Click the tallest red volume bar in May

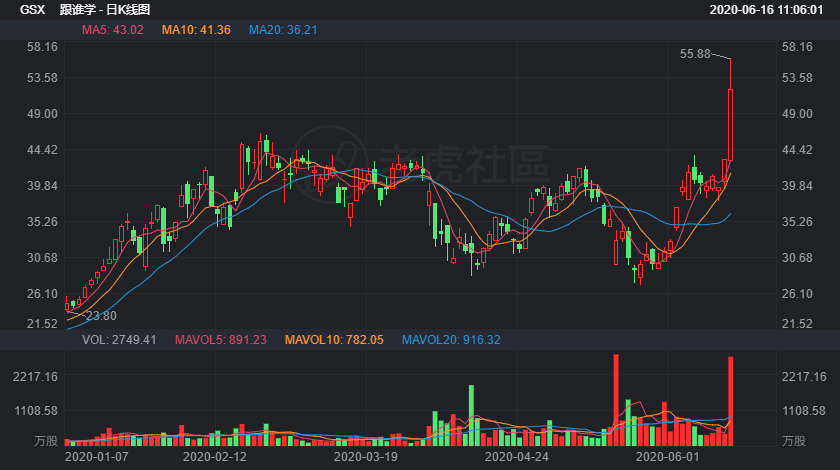click(x=616, y=400)
